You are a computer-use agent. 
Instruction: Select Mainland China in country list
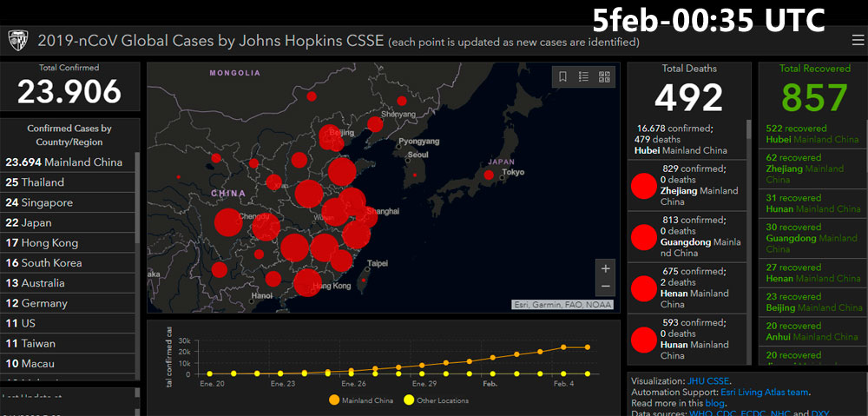click(68, 162)
